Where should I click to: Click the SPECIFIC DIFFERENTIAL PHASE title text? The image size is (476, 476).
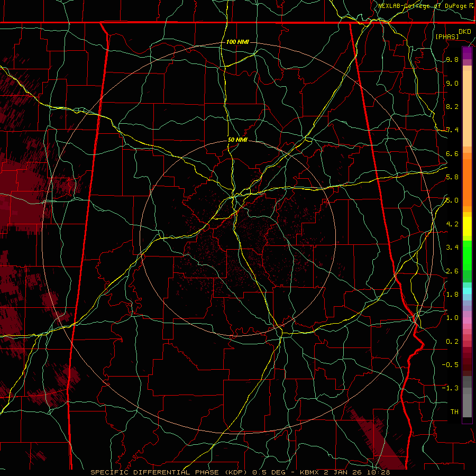pos(155,472)
